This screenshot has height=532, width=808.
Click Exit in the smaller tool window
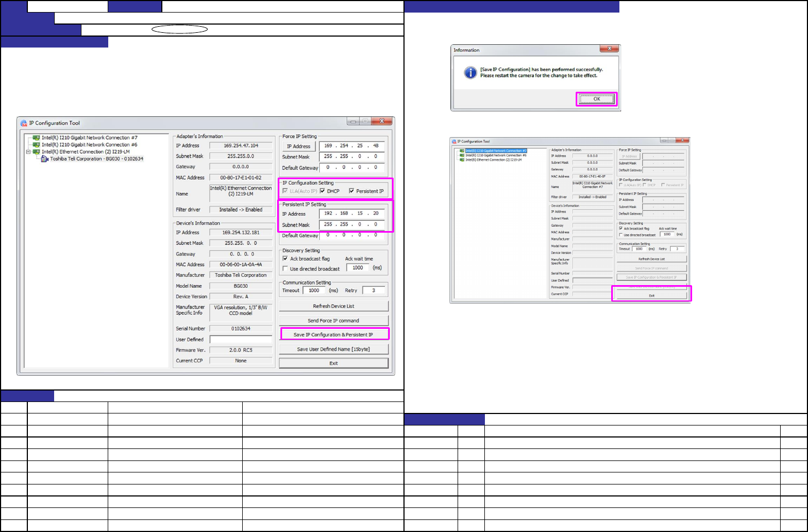pyautogui.click(x=652, y=295)
